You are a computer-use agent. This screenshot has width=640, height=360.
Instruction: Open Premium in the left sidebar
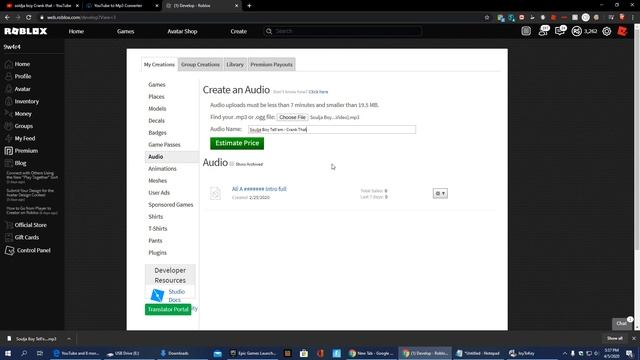(26, 151)
